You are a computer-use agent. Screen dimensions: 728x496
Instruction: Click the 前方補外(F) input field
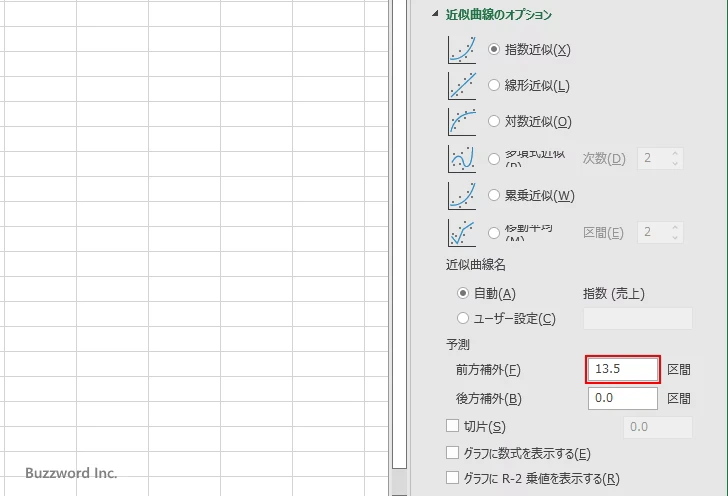(x=623, y=369)
